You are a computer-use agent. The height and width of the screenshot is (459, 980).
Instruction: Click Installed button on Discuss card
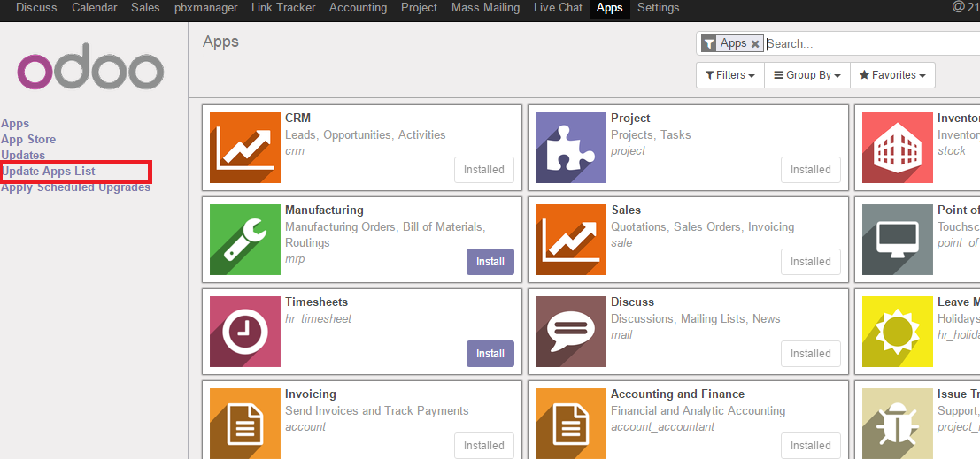(811, 354)
